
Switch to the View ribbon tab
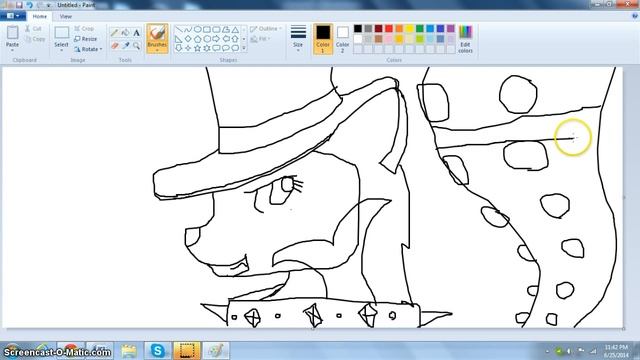[65, 16]
